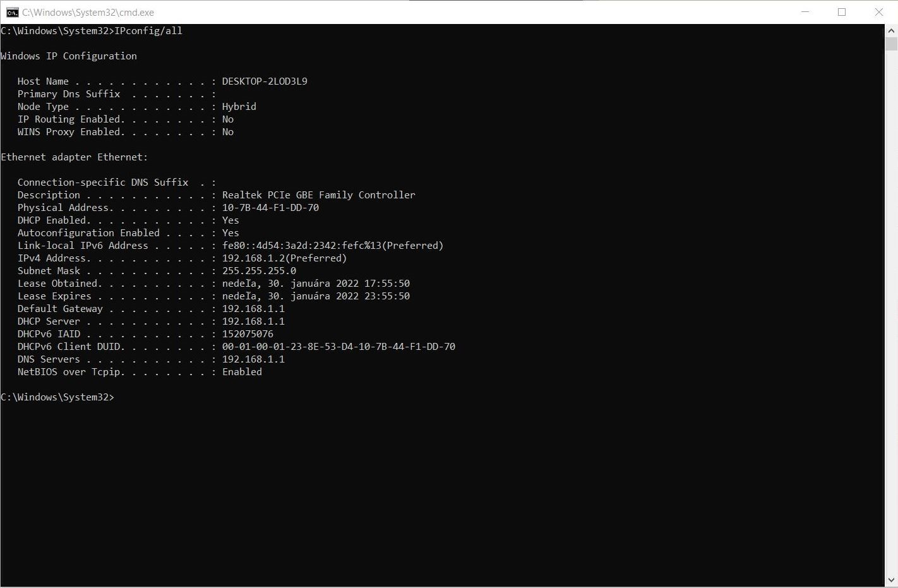Click the subnet mask value 255.255.255.0
The height and width of the screenshot is (588, 898).
[259, 271]
